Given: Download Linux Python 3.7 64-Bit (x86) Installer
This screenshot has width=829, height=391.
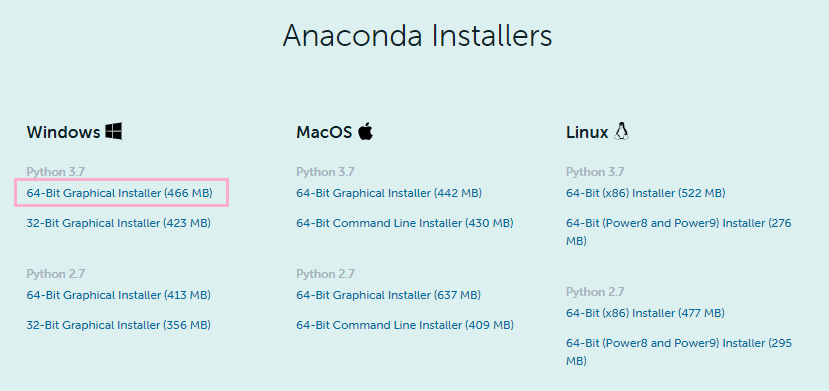Looking at the screenshot, I should pyautogui.click(x=646, y=193).
